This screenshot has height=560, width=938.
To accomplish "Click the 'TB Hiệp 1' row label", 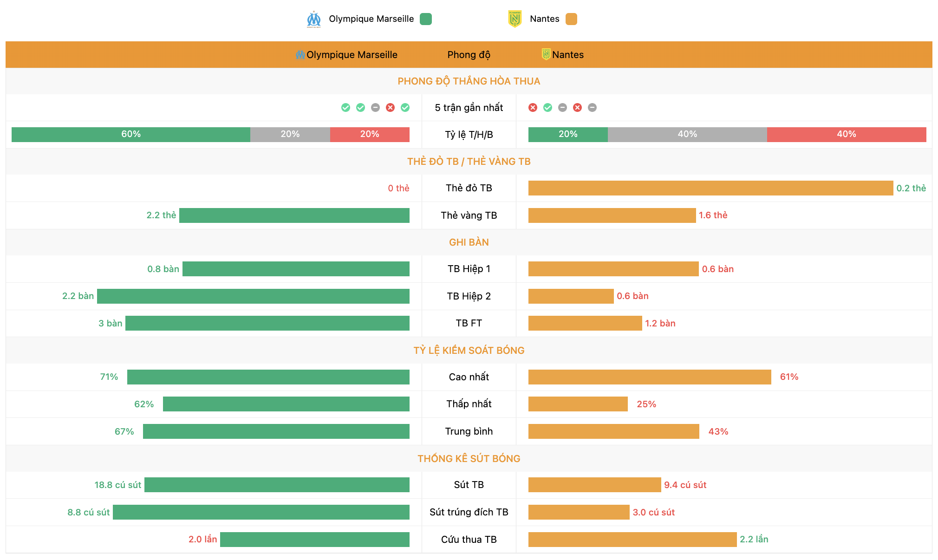I will click(x=469, y=269).
